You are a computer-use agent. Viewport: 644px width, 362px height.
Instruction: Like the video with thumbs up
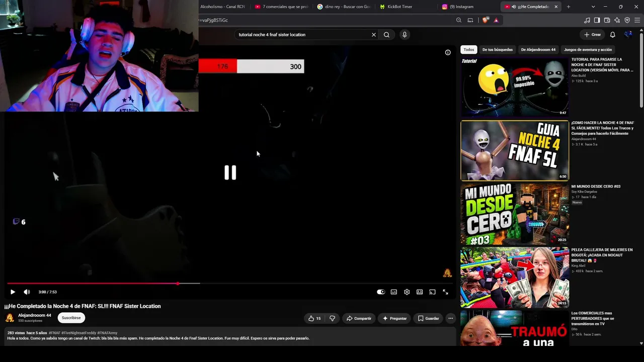(x=314, y=318)
